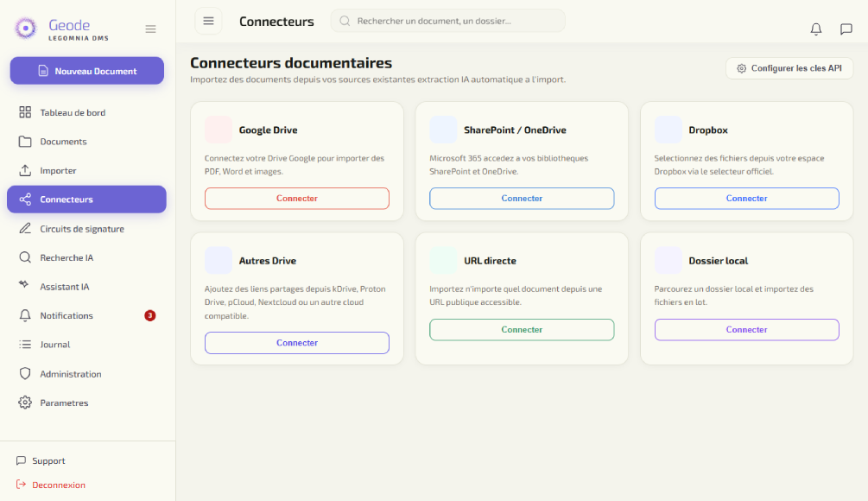Viewport: 868px width, 501px height.
Task: Click the Dossier local card icon
Action: 668,260
